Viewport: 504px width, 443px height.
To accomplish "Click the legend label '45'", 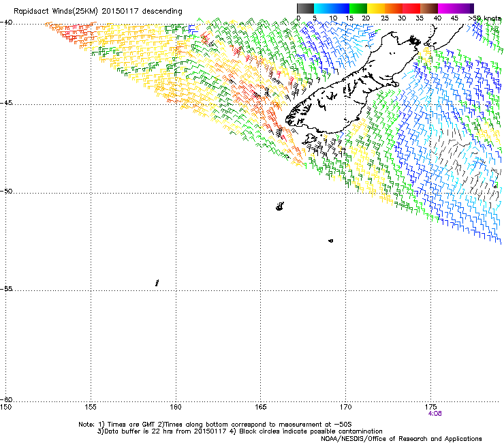I will click(x=454, y=18).
